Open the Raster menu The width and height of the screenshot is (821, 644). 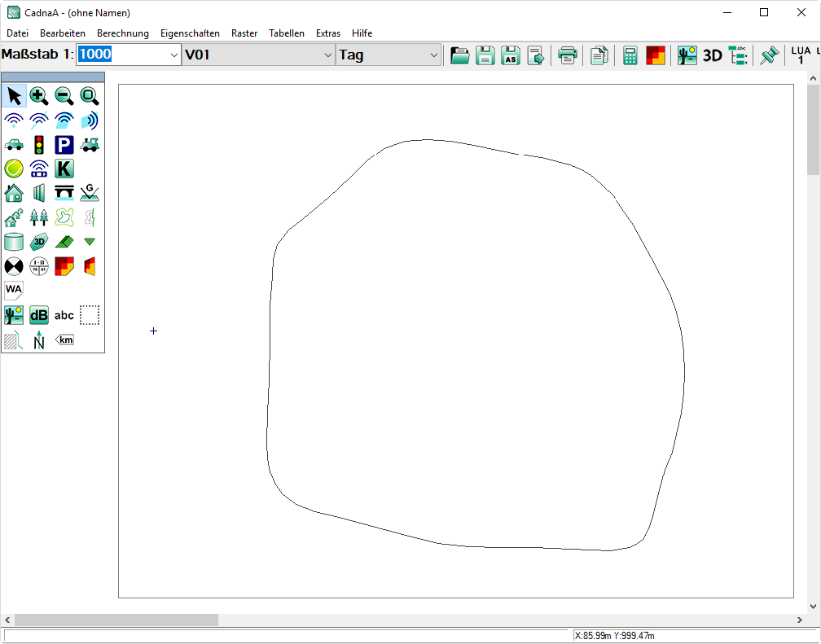(244, 33)
